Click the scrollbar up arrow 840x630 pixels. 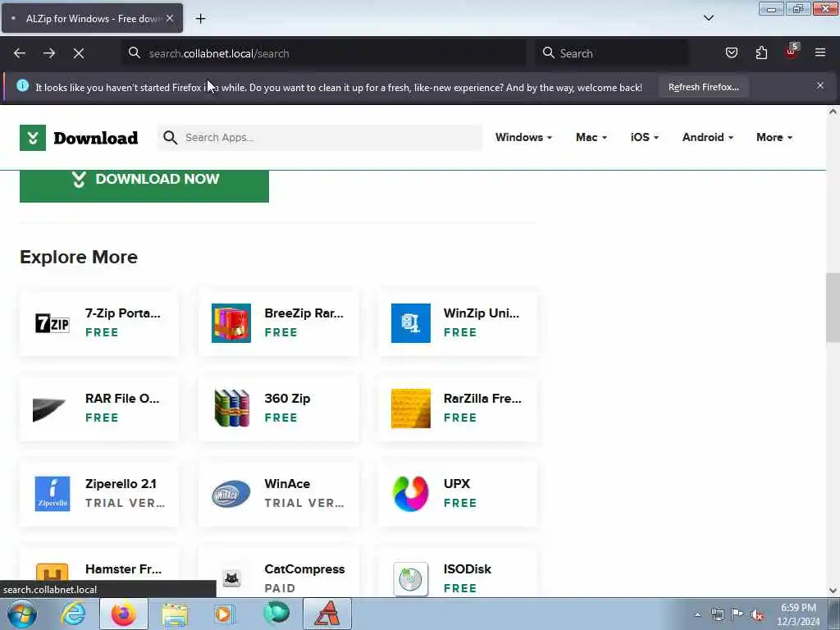coord(833,112)
